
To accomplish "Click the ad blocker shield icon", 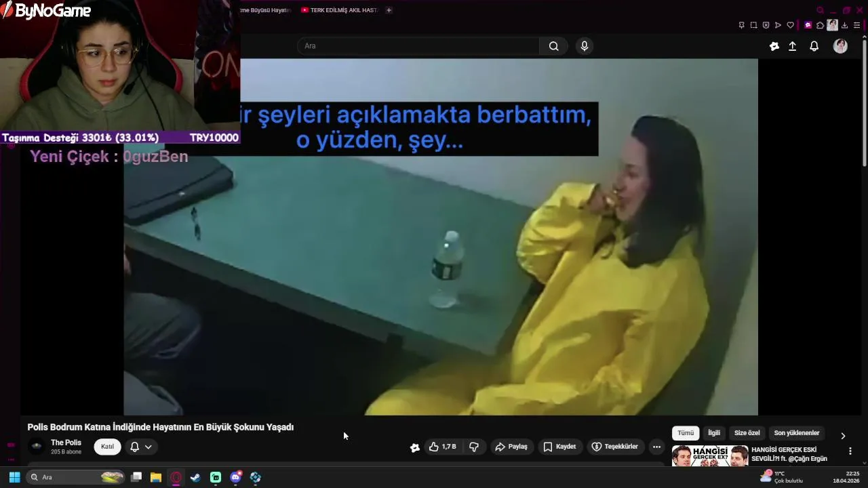I will [x=766, y=25].
